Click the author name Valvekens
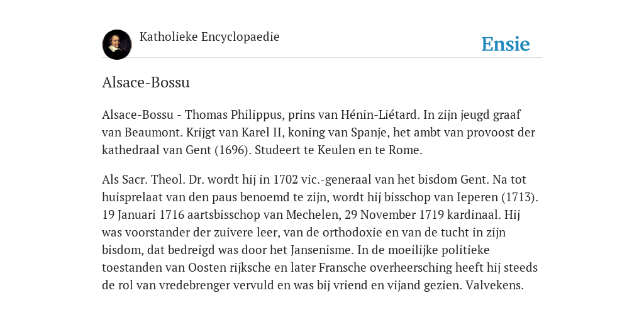This screenshot has width=644, height=322. point(494,285)
